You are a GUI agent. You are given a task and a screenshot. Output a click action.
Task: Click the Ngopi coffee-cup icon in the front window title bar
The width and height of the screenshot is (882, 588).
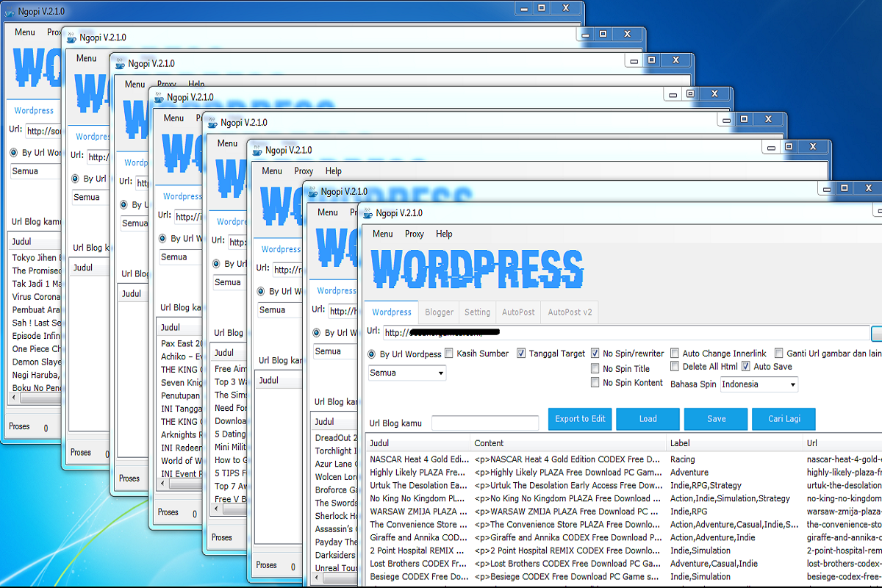click(x=367, y=213)
